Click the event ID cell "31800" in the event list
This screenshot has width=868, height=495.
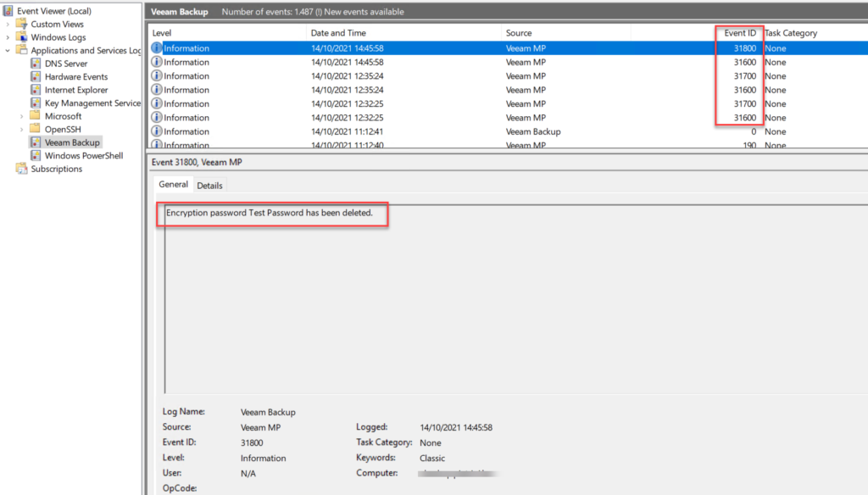click(x=744, y=48)
